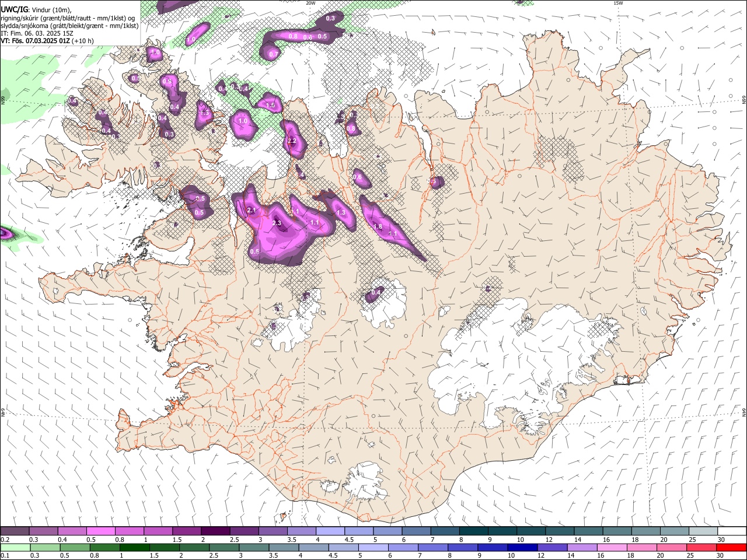Click the '2.3' precipitation value on the map
The width and height of the screenshot is (747, 560).
277,223
